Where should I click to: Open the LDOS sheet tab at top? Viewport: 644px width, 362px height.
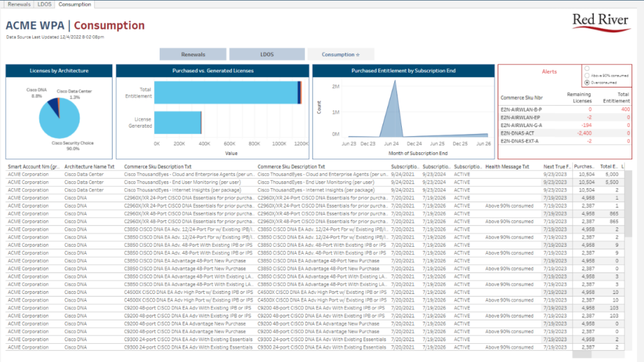click(x=45, y=4)
